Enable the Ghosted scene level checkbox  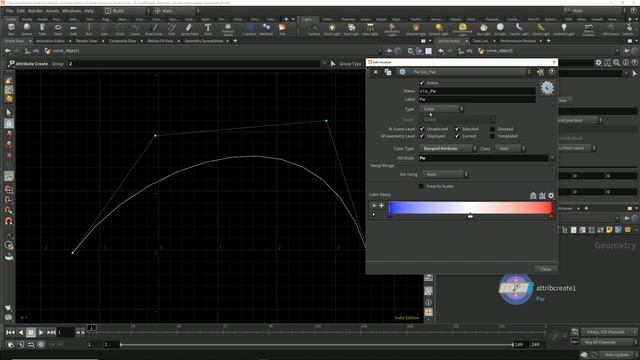(492, 129)
